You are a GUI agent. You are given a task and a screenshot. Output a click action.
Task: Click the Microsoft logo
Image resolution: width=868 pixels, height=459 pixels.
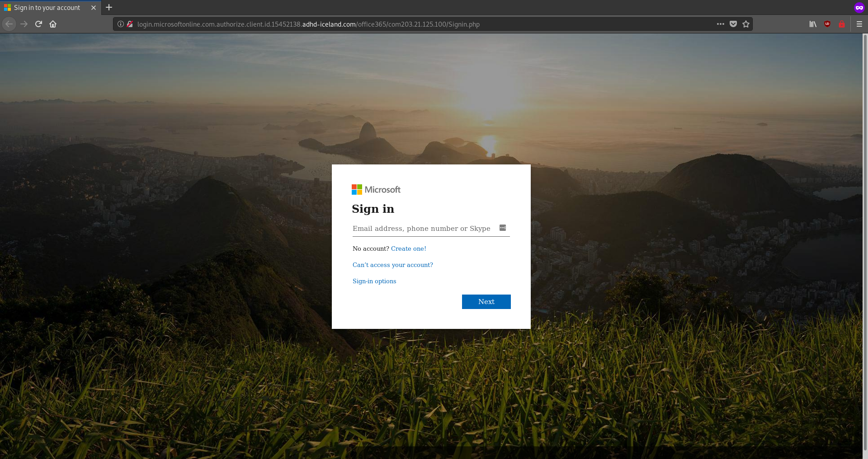click(376, 190)
